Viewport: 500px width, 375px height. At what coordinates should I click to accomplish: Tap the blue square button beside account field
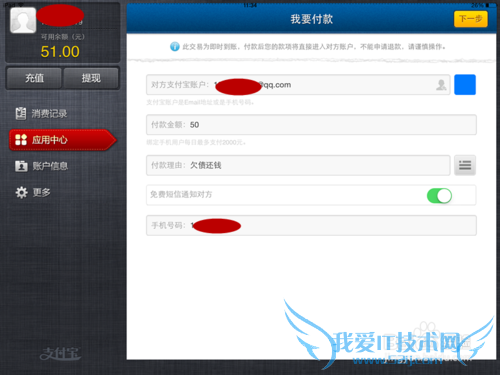[x=465, y=85]
